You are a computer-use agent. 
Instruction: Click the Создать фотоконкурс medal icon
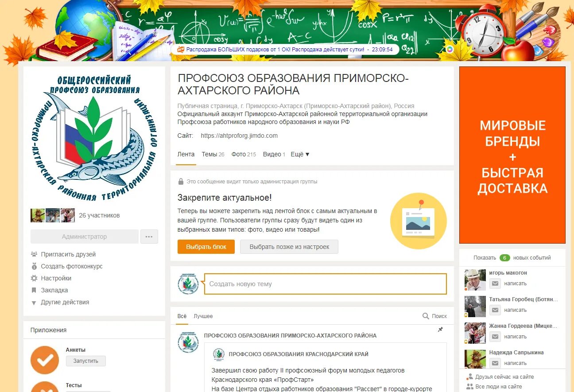(34, 266)
